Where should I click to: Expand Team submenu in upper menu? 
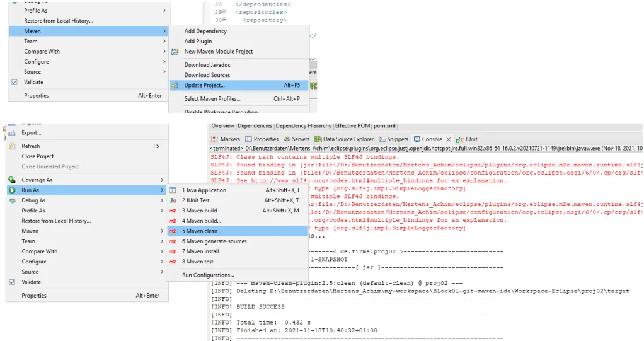[x=164, y=41]
